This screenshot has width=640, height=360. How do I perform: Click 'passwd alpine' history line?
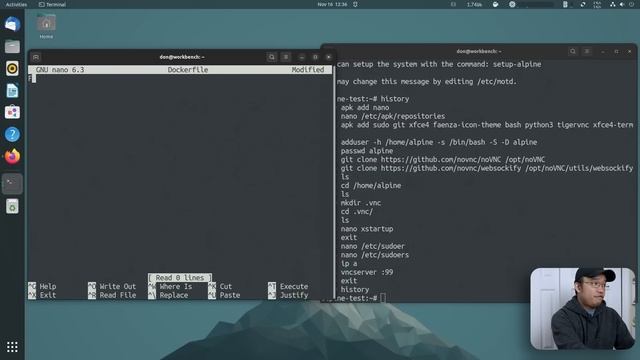click(367, 151)
